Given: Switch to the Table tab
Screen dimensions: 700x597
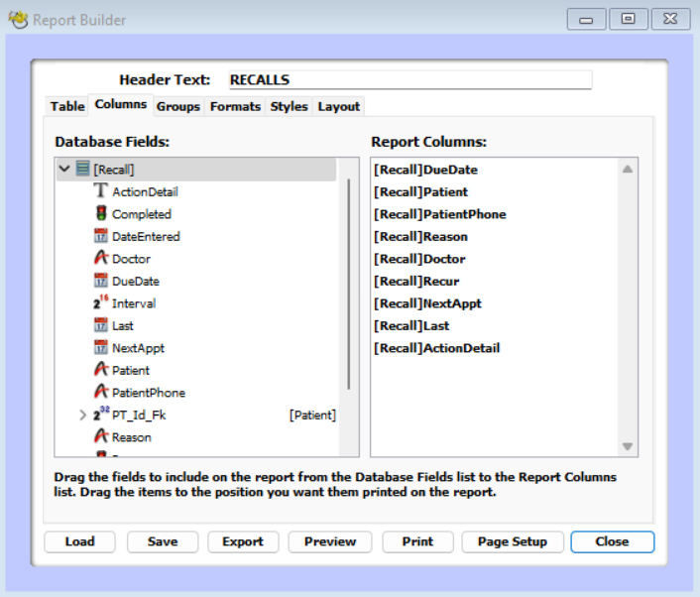Looking at the screenshot, I should coord(67,106).
